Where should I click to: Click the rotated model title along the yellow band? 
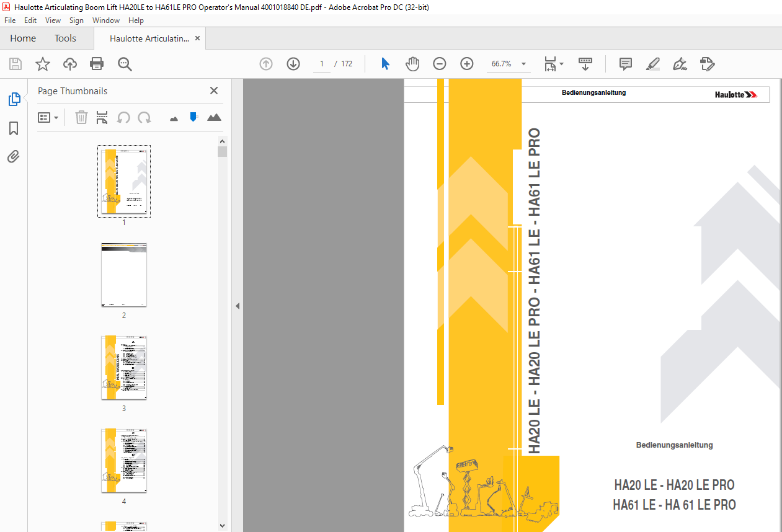533,291
